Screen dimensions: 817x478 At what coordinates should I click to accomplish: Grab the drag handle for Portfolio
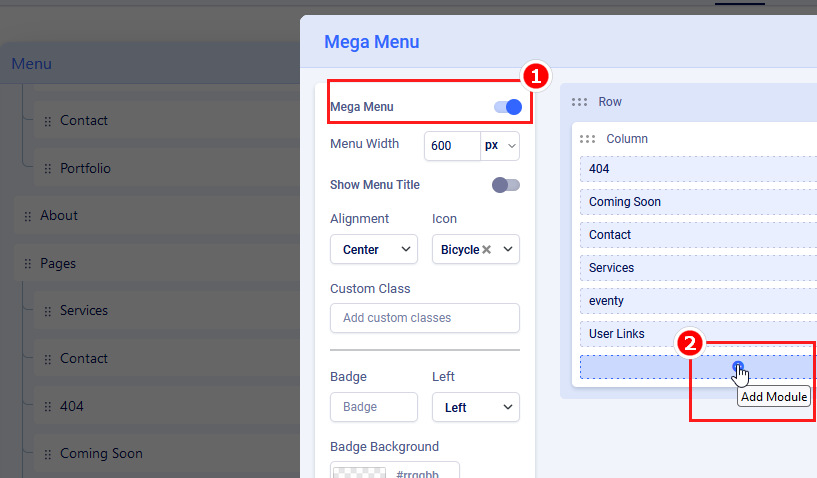[47, 169]
